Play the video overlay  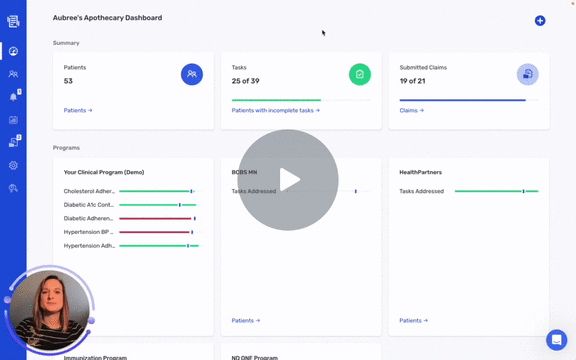[x=288, y=180]
